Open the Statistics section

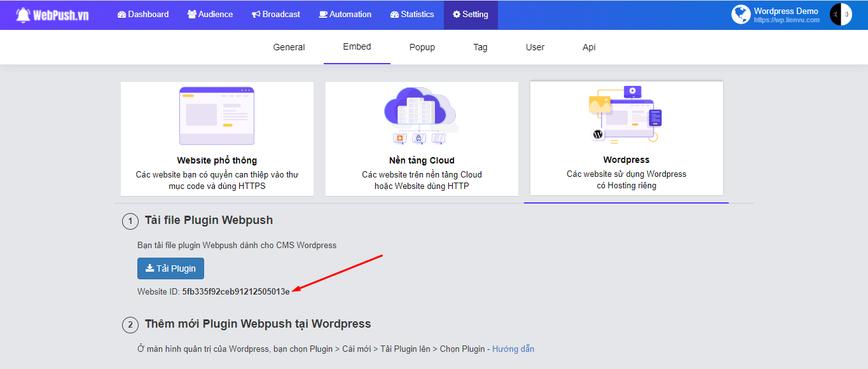point(412,14)
